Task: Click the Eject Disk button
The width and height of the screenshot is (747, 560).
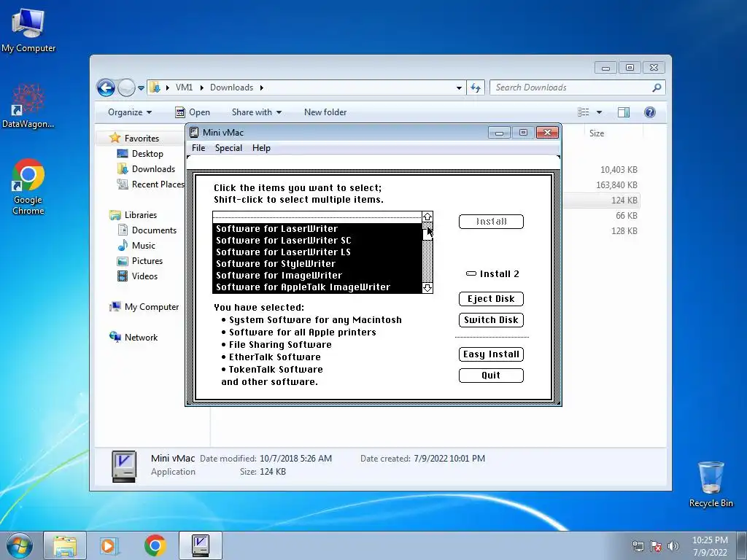Action: [491, 298]
